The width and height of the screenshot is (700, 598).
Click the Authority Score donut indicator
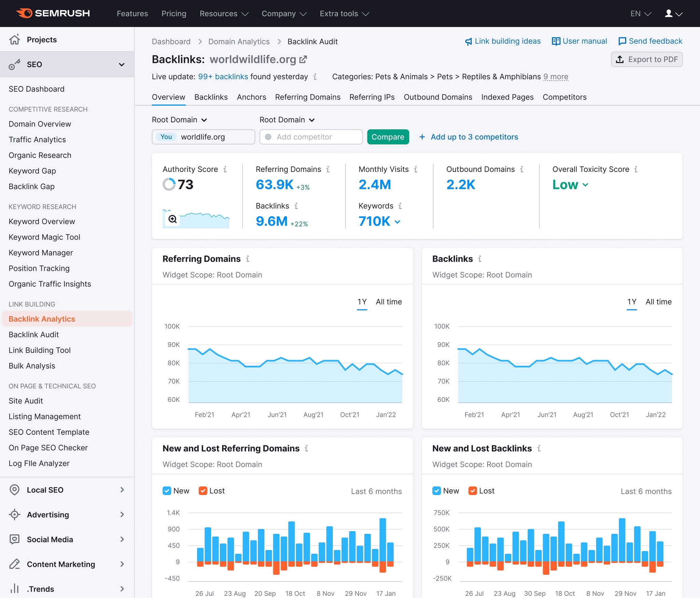point(169,184)
